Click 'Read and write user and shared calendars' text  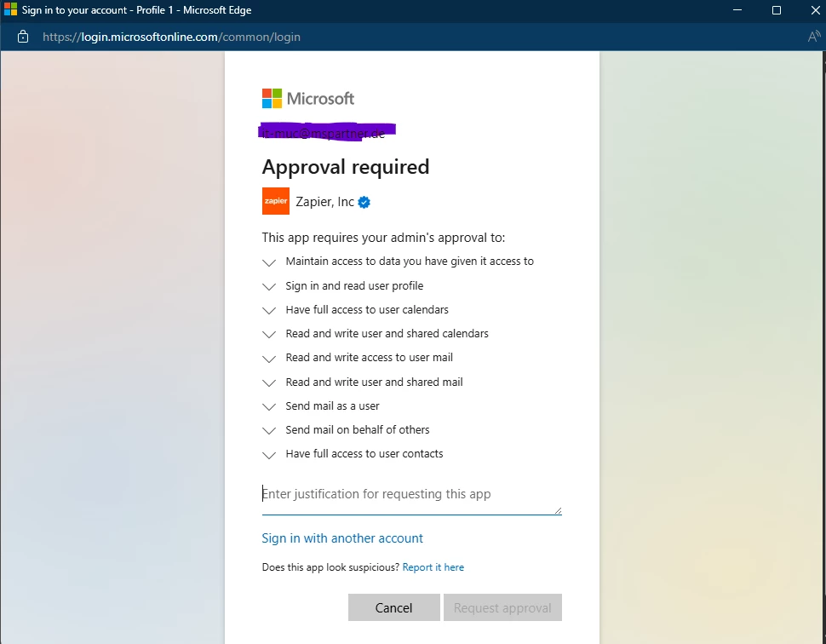[387, 334]
